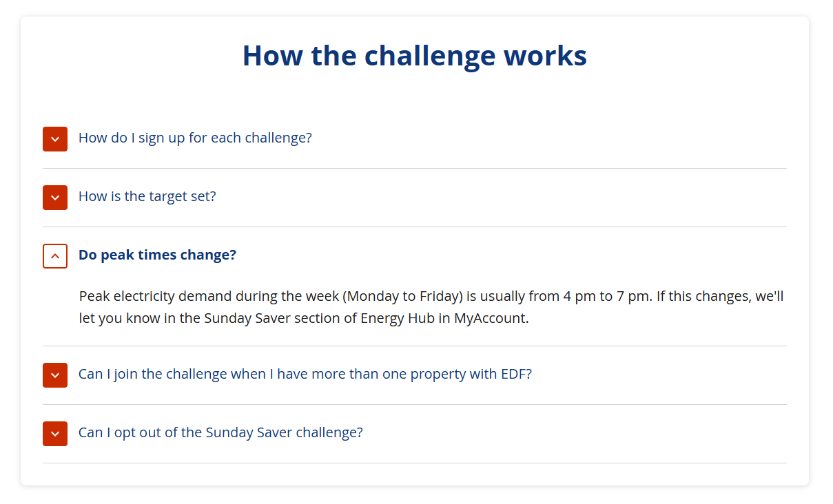This screenshot has width=833, height=504.
Task: Open "How do I sign up for each challenge?"
Action: coord(195,138)
